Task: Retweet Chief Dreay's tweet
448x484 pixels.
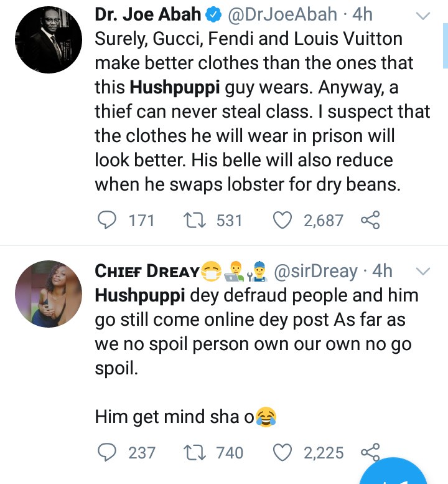Action: (x=197, y=452)
